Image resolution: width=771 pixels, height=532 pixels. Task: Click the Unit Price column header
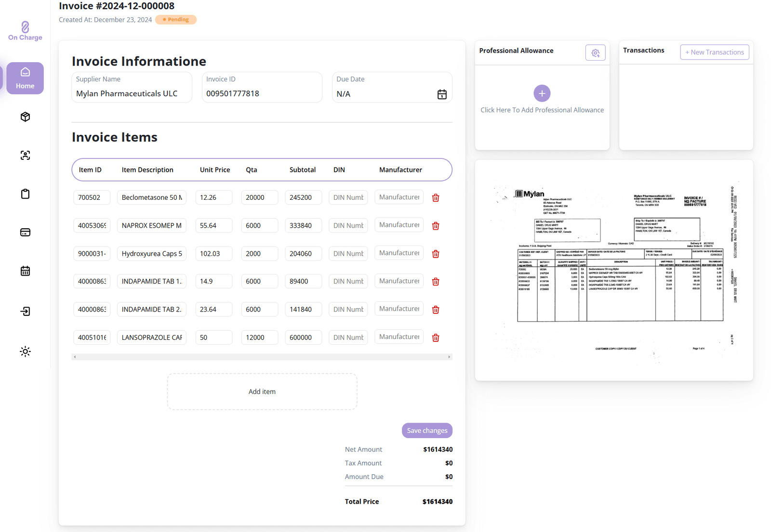[x=215, y=170]
